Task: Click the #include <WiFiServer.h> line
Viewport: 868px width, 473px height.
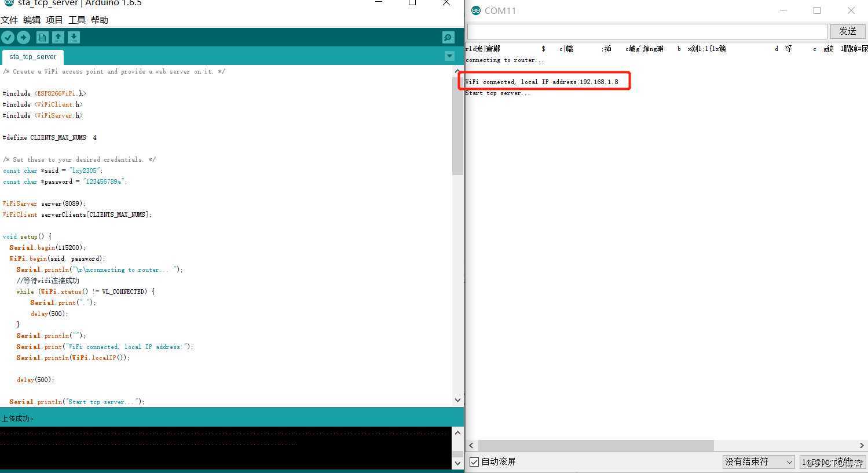Action: point(43,115)
